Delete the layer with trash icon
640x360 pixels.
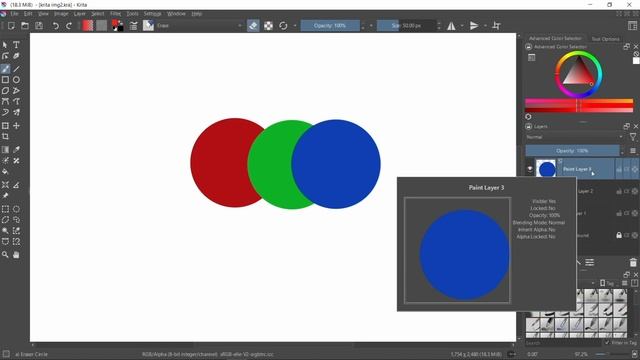pyautogui.click(x=633, y=262)
